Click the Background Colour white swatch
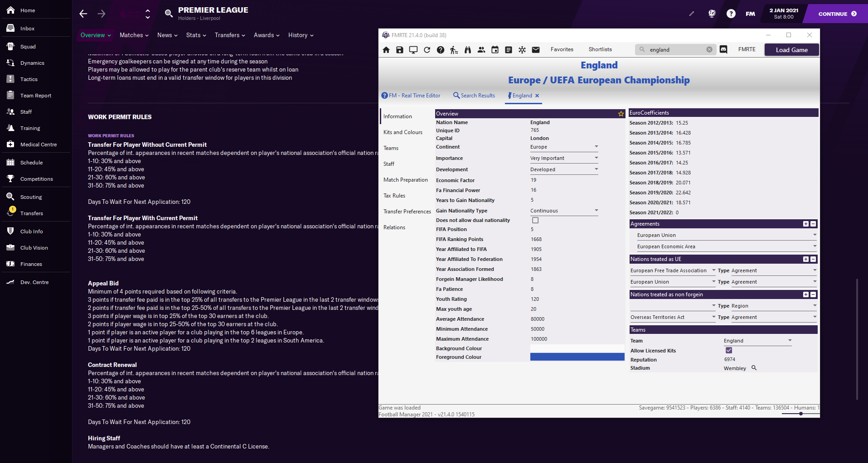 coord(577,348)
